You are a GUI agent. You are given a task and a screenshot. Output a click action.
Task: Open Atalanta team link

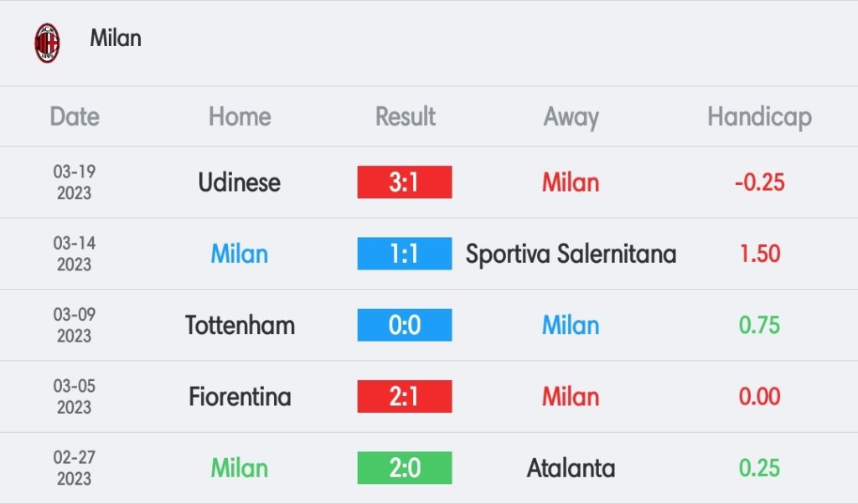[571, 469]
